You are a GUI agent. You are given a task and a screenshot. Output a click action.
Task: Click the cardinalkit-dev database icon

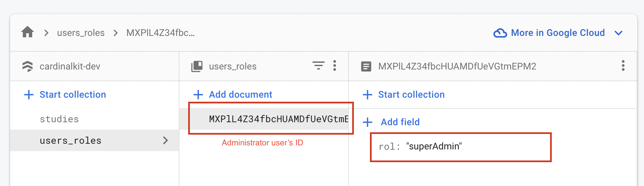coord(28,66)
